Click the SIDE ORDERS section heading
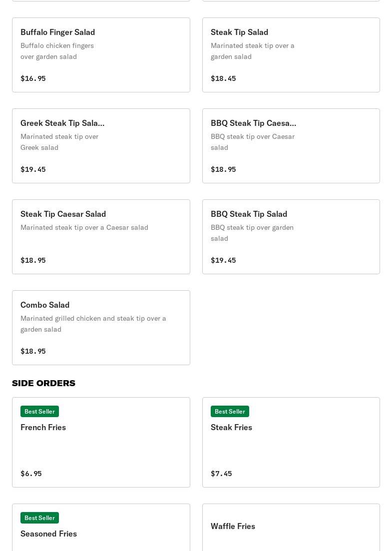The width and height of the screenshot is (392, 551). click(43, 383)
